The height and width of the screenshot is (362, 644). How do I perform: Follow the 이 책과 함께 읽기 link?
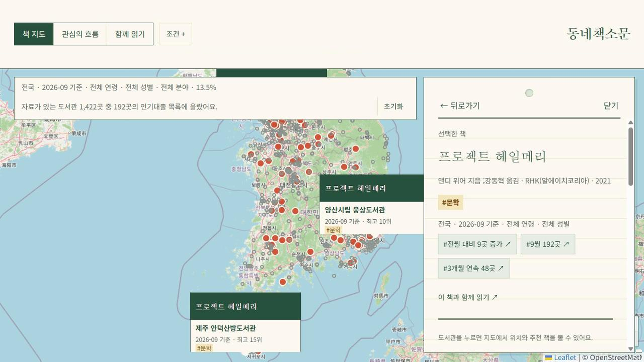coord(468,297)
